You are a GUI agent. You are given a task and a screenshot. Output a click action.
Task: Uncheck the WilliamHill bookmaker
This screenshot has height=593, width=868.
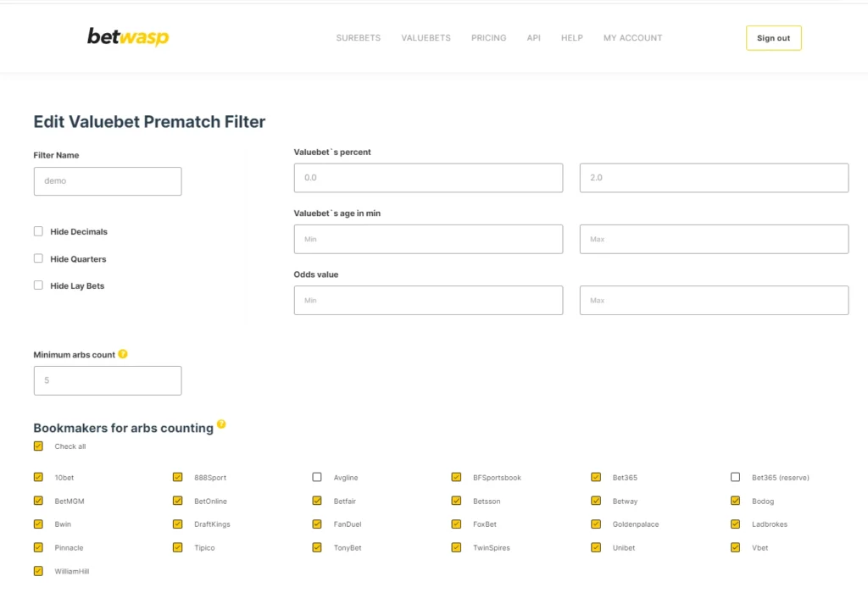[38, 571]
